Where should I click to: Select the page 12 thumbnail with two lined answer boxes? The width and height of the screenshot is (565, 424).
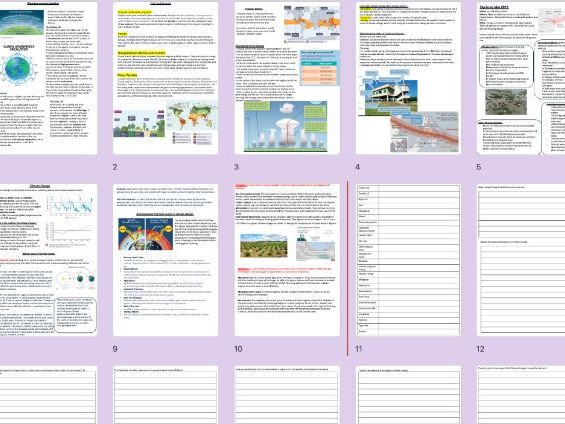521,260
